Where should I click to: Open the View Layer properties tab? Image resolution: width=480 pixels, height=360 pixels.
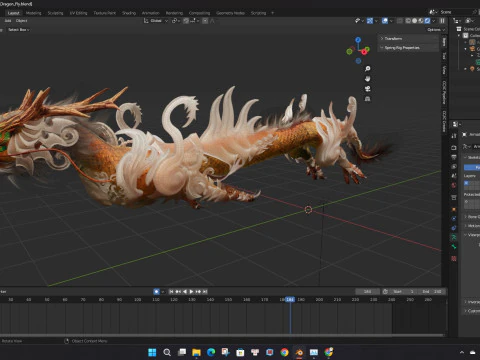(x=454, y=166)
